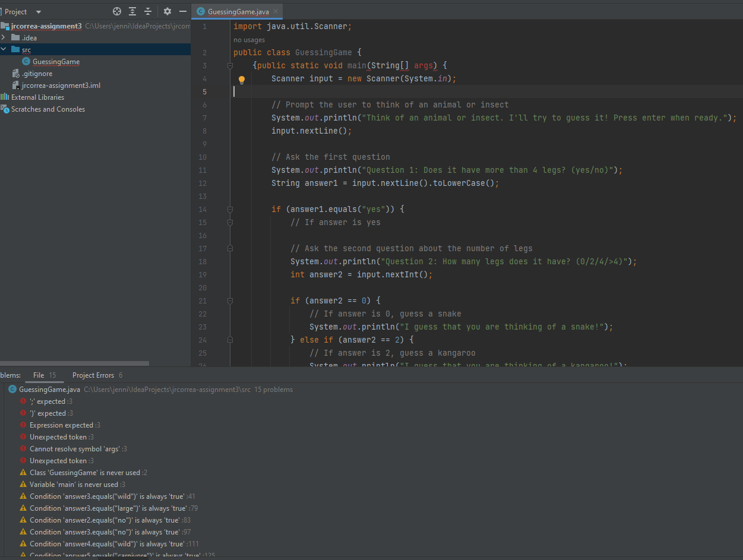Click the Select Opened File locate icon
Screen dimensions: 743x560
click(117, 11)
